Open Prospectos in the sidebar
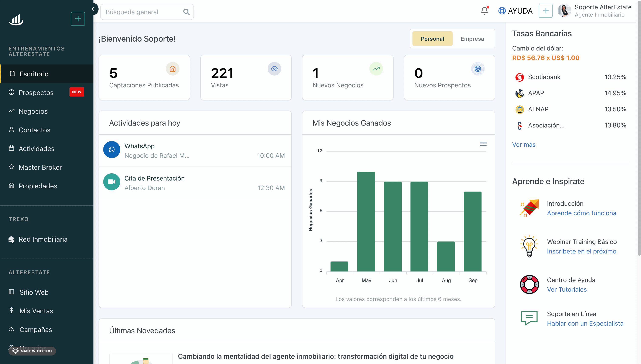Viewport: 641px width, 364px height. pyautogui.click(x=36, y=92)
